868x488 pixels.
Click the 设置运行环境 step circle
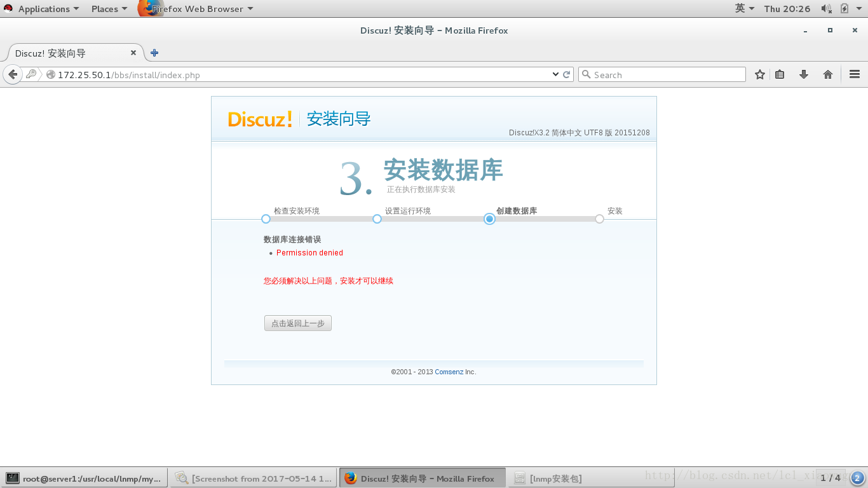tap(377, 219)
